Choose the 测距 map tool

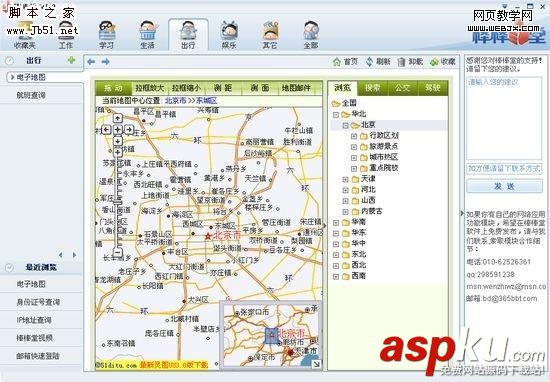223,88
